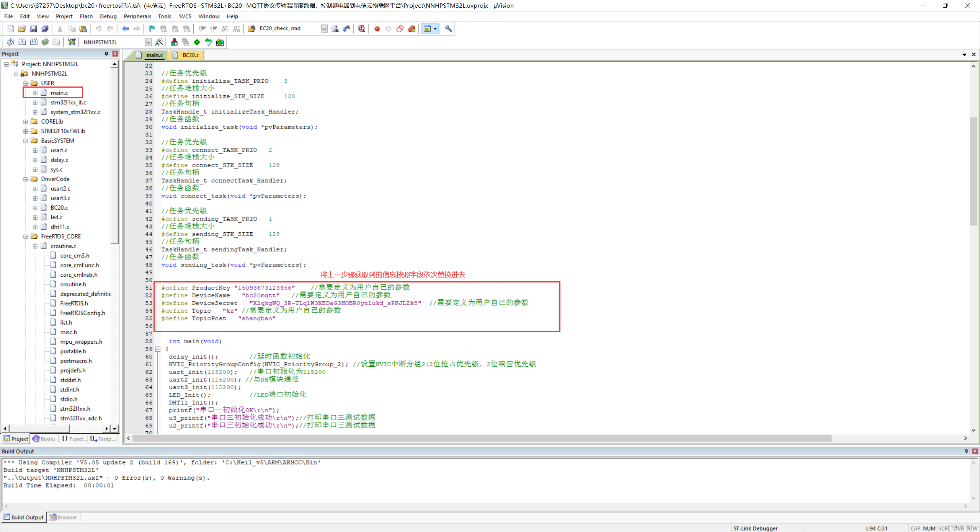Open the NNHPSTM32L target selection dropdown

tap(148, 42)
